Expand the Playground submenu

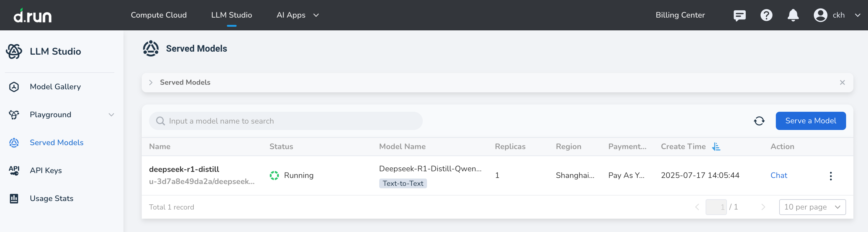[x=111, y=115]
